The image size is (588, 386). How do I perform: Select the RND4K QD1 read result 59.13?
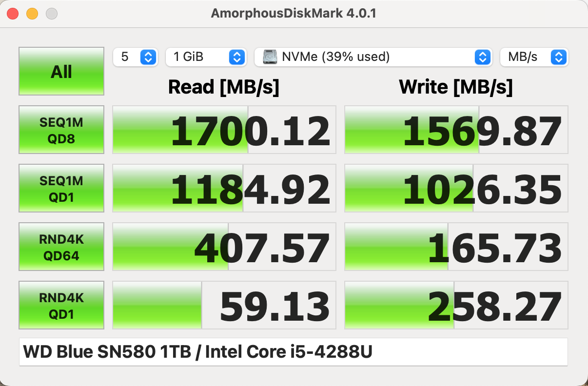[224, 306]
